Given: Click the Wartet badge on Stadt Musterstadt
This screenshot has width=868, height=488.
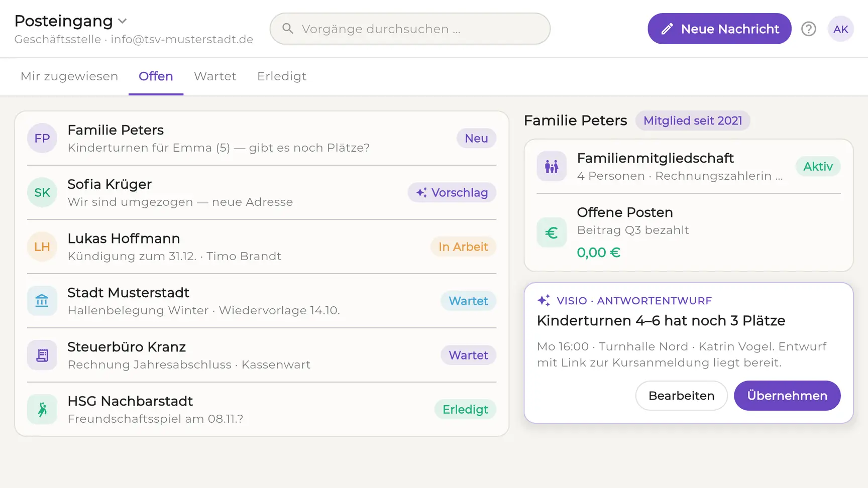Looking at the screenshot, I should point(468,301).
